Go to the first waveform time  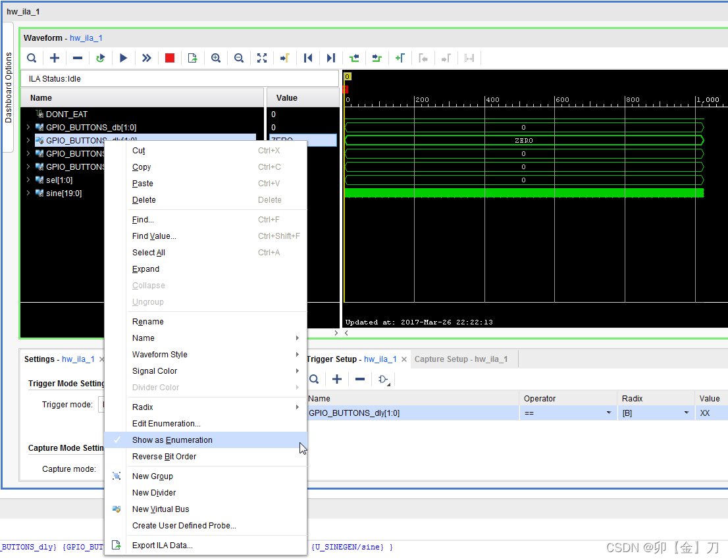308,58
